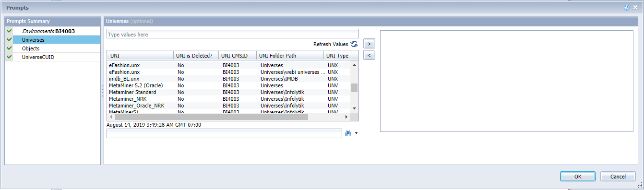Screen dimensions: 644x190
Task: Sort by UNI Folder Path column header
Action: pos(290,56)
